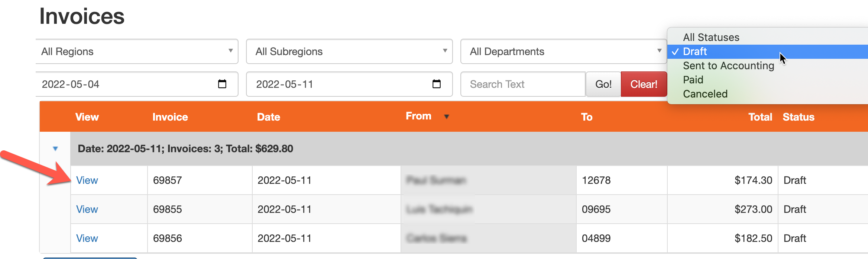Open the All Subregions dropdown
The height and width of the screenshot is (259, 868).
click(349, 51)
